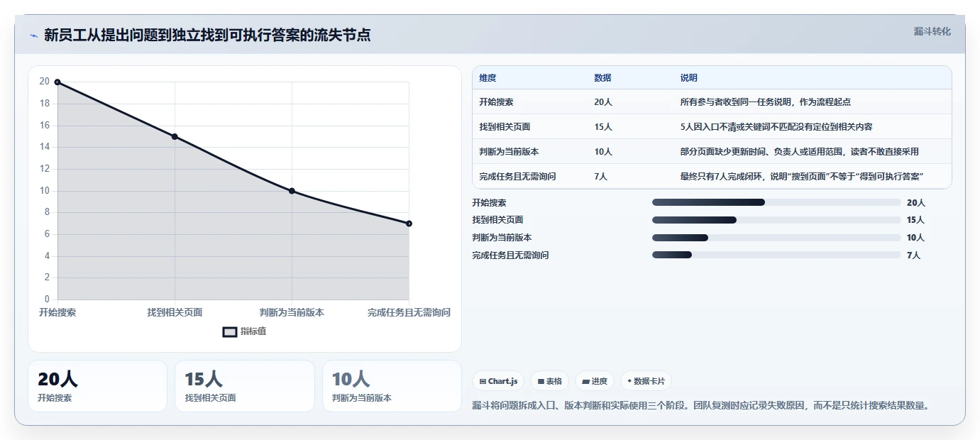Image resolution: width=980 pixels, height=440 pixels.
Task: Click the 找到相关页面 progress bar
Action: 776,220
